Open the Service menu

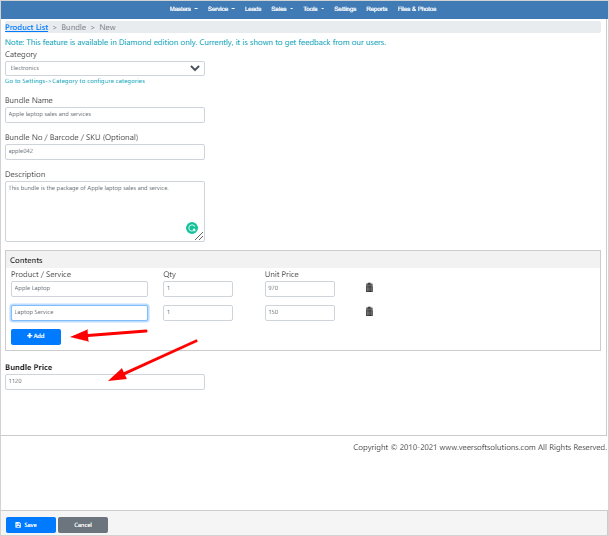point(221,9)
